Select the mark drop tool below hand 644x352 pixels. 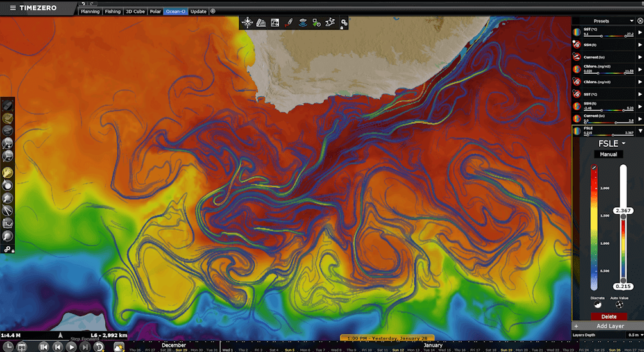tap(8, 185)
